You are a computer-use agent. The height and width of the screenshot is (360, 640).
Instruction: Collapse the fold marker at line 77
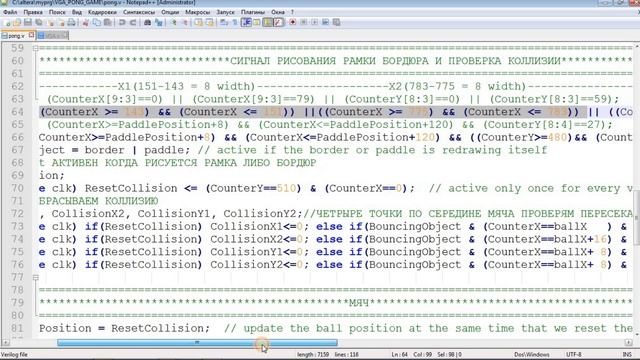36,278
